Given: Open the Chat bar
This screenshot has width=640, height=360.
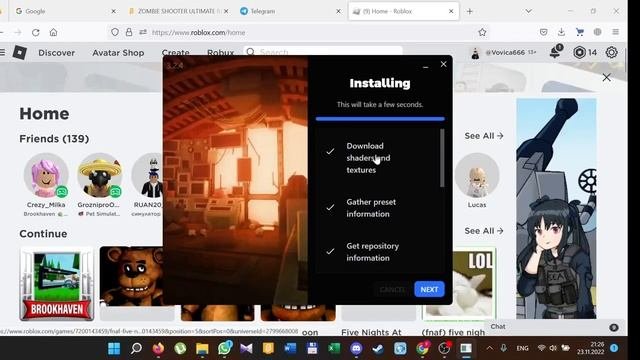Looking at the screenshot, I should click(x=554, y=327).
